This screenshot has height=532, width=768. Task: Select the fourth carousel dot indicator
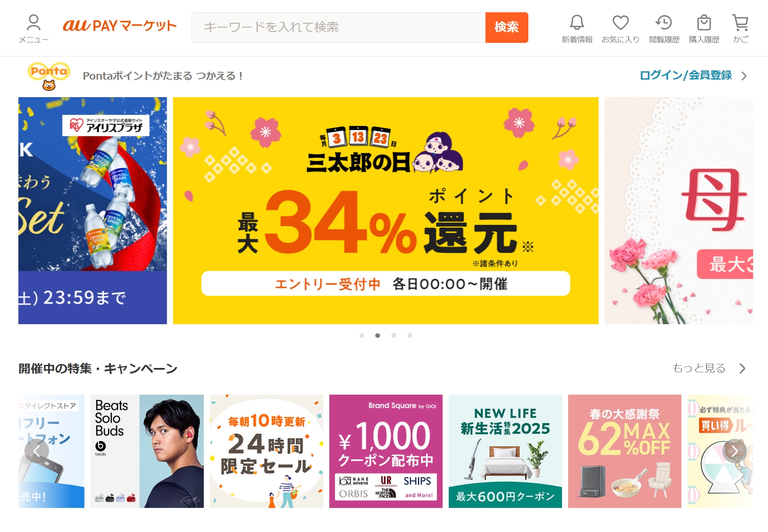(x=410, y=336)
